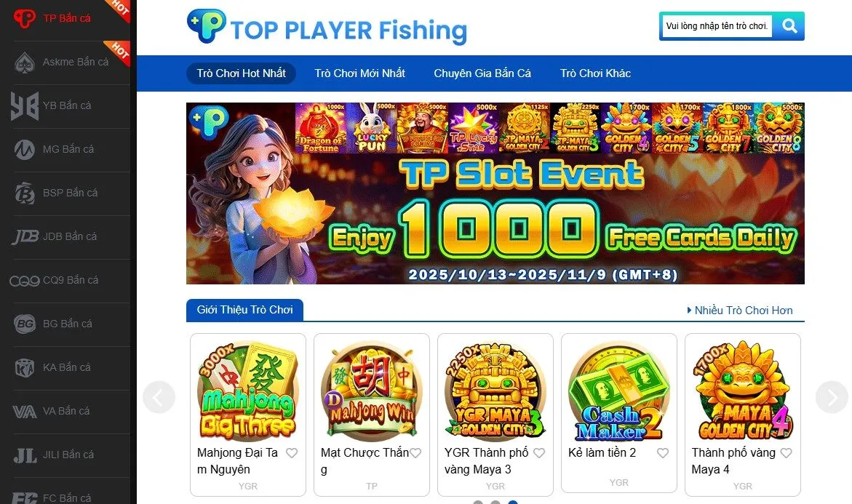Open the Chuyên Gia Bắn Cá tab
This screenshot has height=504, width=852.
482,73
